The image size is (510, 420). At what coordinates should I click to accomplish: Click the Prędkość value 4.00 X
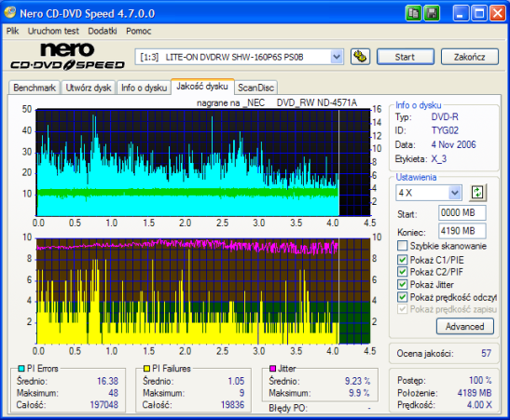479,405
